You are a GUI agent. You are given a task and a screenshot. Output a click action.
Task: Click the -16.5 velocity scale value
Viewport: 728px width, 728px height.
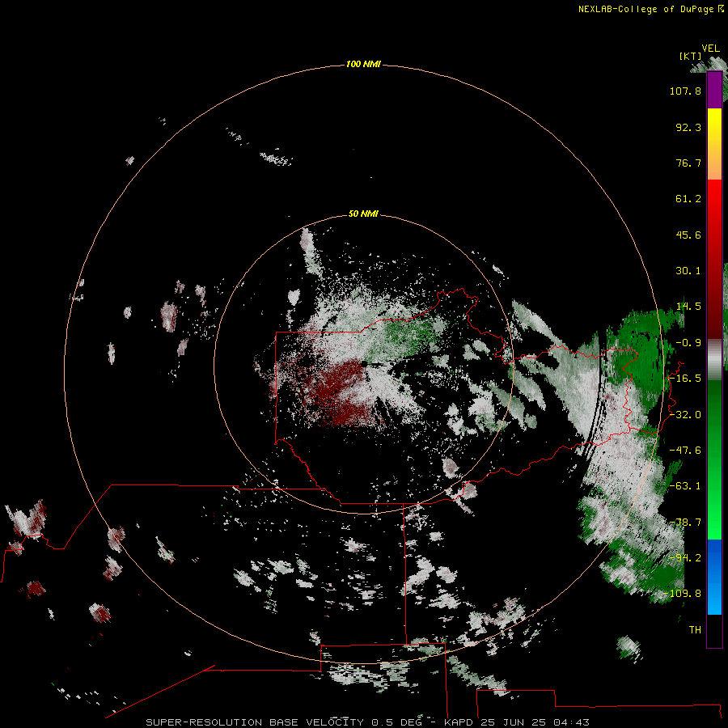coord(685,379)
